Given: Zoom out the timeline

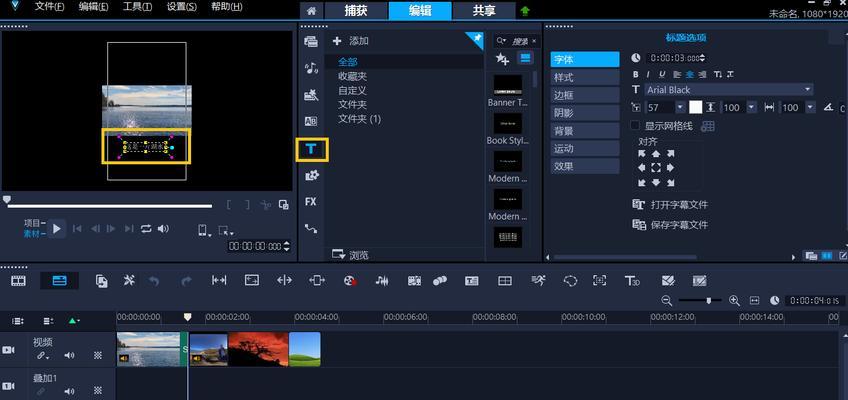Looking at the screenshot, I should click(667, 301).
